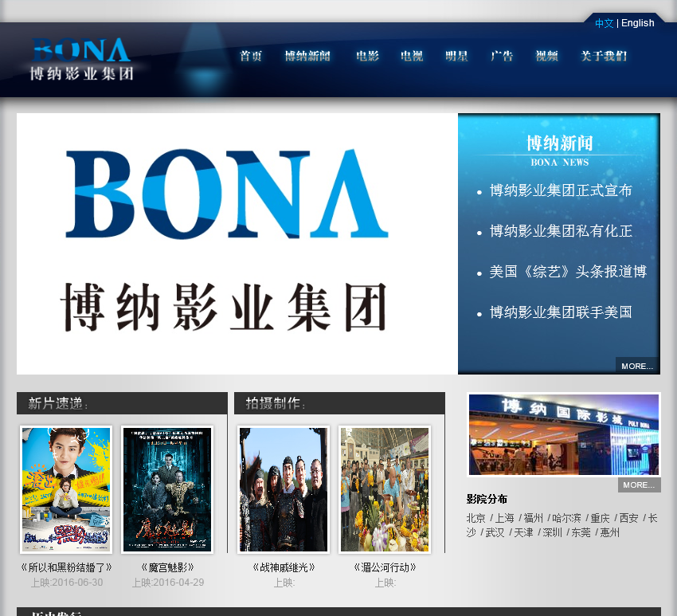Open the 关于我们 page
The height and width of the screenshot is (616, 677).
[604, 56]
